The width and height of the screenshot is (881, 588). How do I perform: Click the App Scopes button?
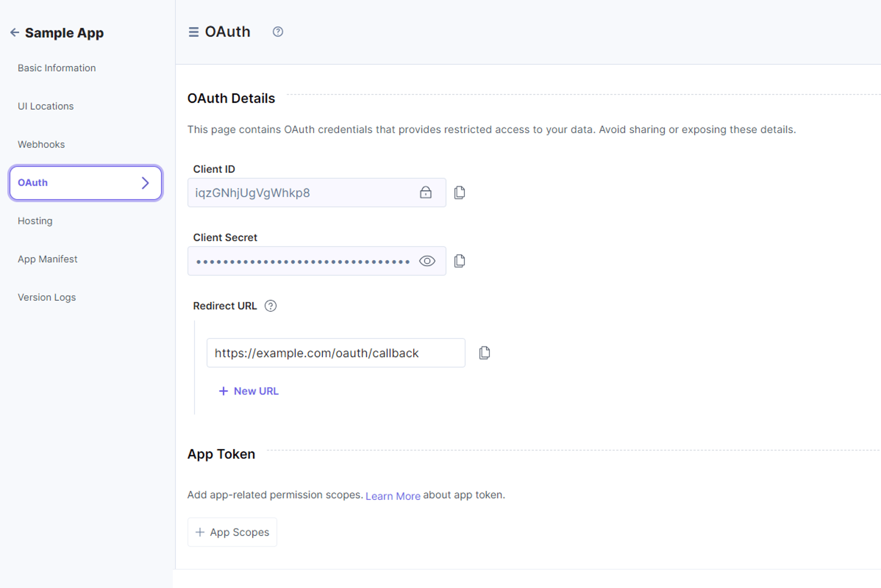232,532
